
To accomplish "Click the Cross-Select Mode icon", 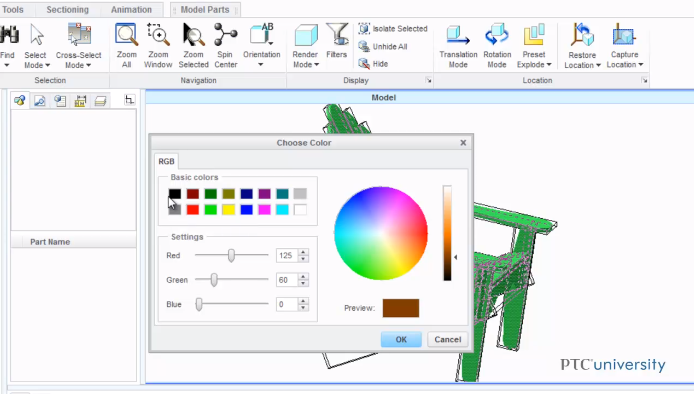I will click(x=79, y=35).
